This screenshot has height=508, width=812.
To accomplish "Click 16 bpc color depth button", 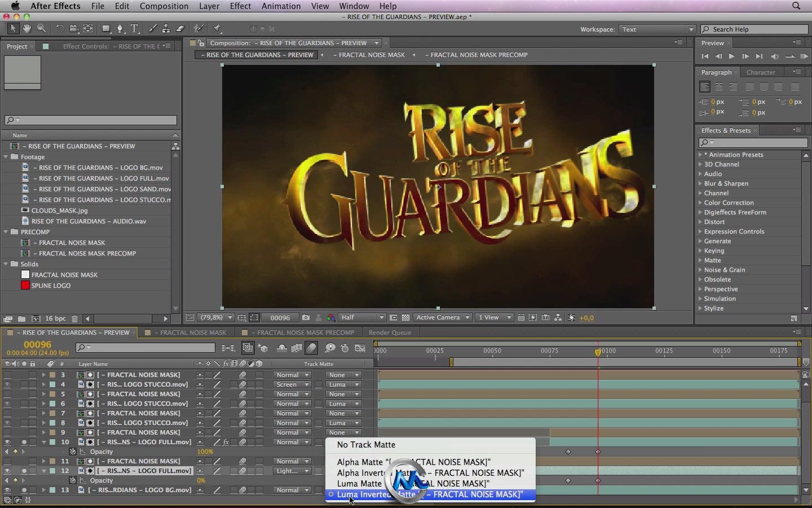I will (55, 319).
